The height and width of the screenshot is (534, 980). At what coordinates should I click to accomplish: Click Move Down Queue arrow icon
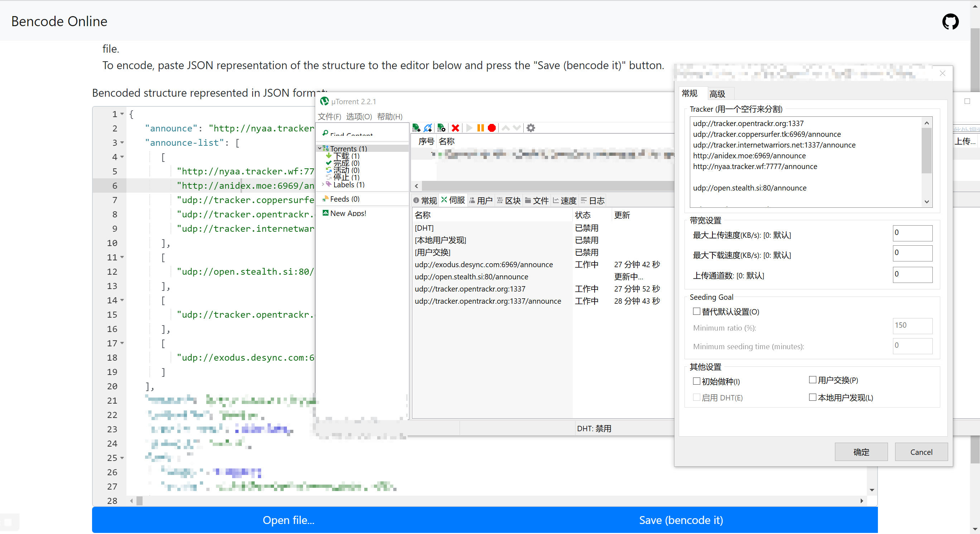(x=517, y=128)
